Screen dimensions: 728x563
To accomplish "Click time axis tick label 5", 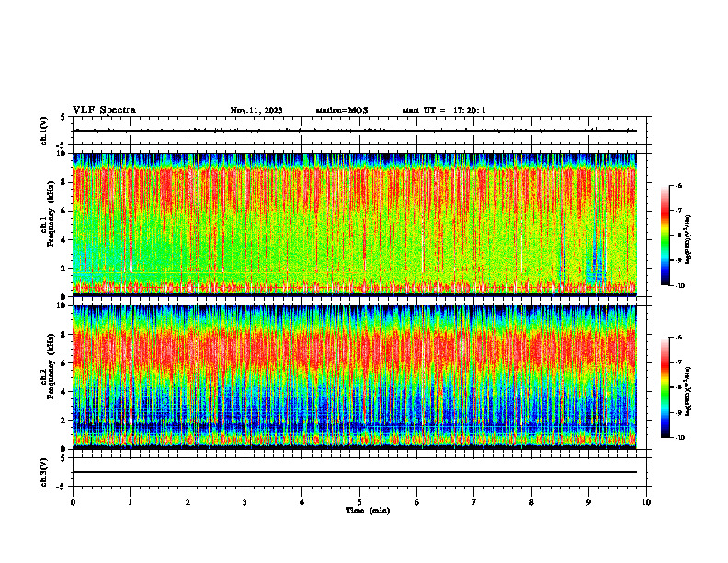I will click(x=359, y=502).
